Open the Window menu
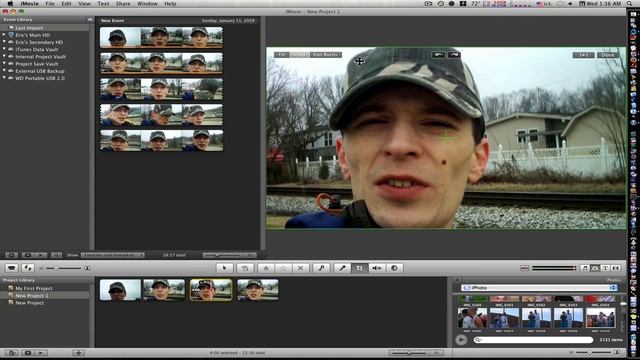Image resolution: width=640 pixels, height=360 pixels. point(147,4)
